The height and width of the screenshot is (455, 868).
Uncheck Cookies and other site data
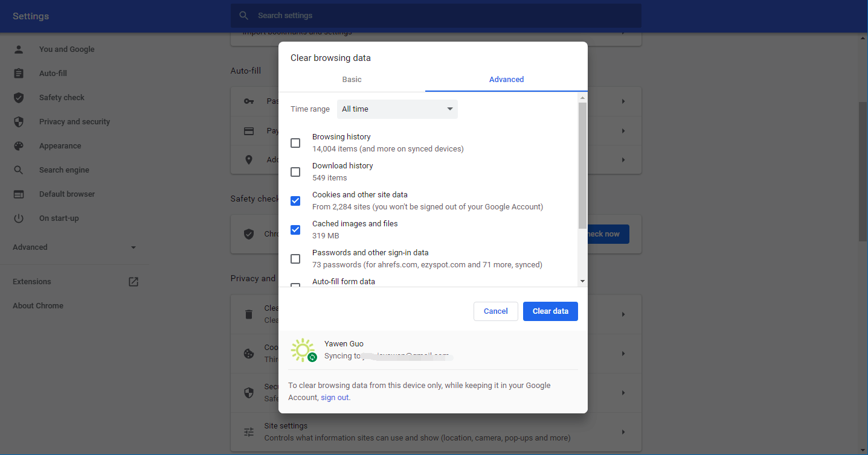pos(295,201)
